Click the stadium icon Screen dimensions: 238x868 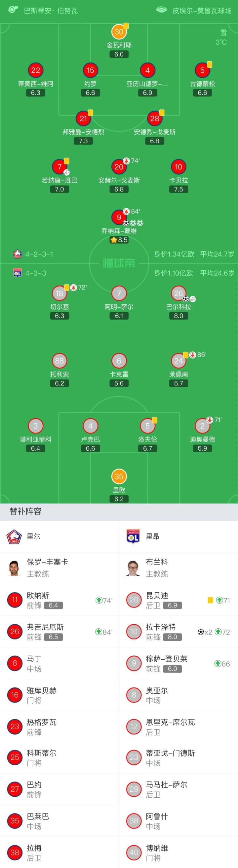tap(162, 10)
